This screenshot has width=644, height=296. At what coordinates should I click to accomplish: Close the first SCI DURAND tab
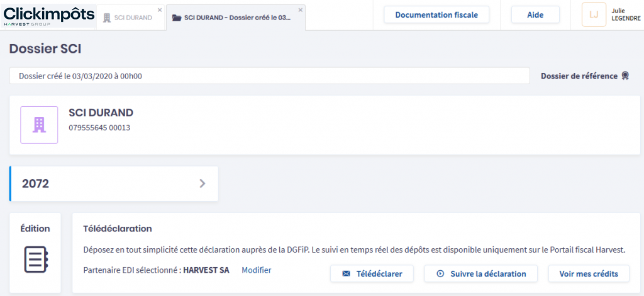159,10
